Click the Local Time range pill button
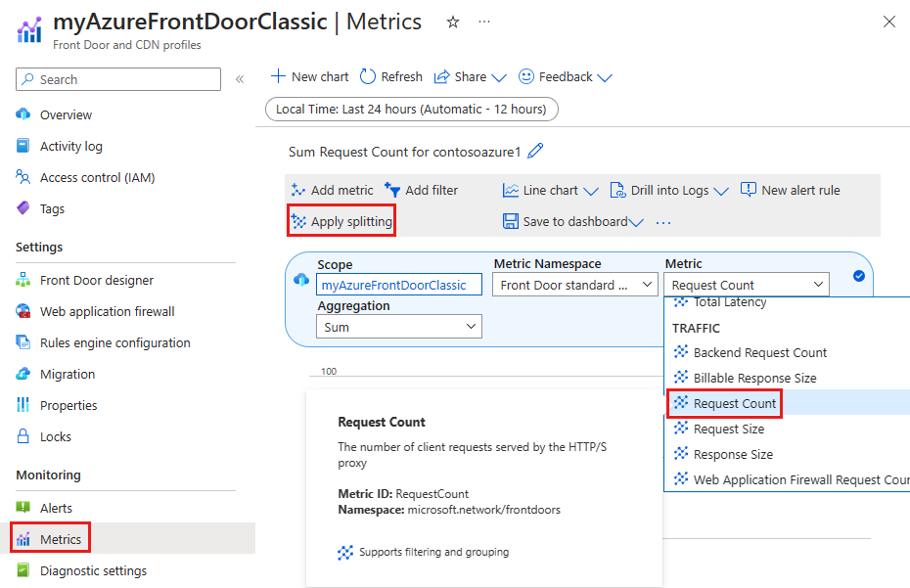The image size is (910, 588). click(412, 110)
